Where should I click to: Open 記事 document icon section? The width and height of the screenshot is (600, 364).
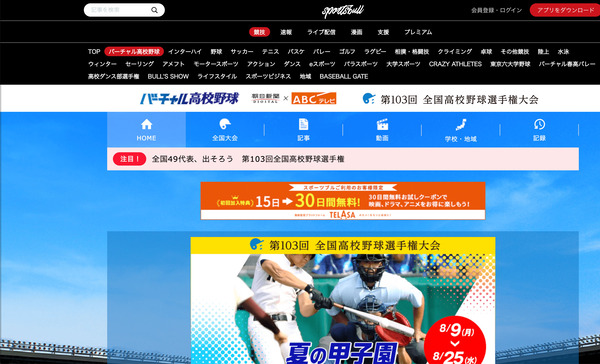(303, 130)
